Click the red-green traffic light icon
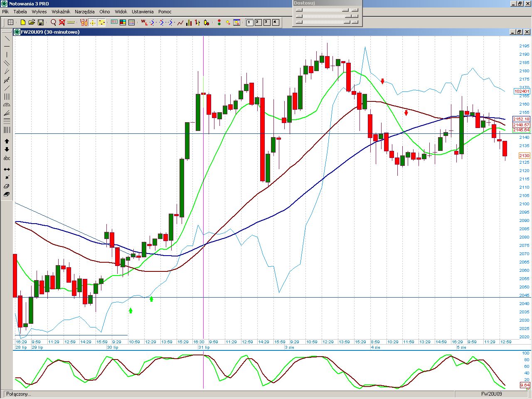This screenshot has height=399, width=532. pyautogui.click(x=219, y=22)
